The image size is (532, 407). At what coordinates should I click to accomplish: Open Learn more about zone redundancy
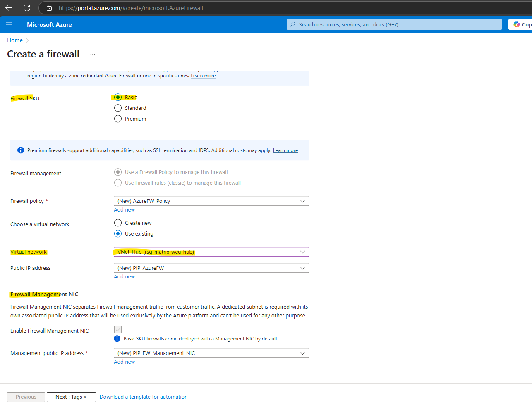(203, 76)
